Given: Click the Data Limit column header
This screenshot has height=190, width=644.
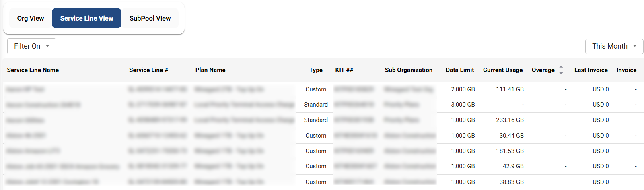Looking at the screenshot, I should 460,70.
